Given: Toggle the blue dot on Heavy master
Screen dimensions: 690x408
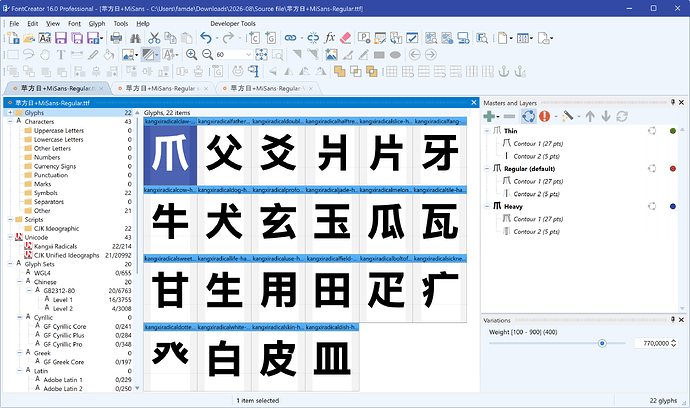Looking at the screenshot, I should tap(672, 206).
